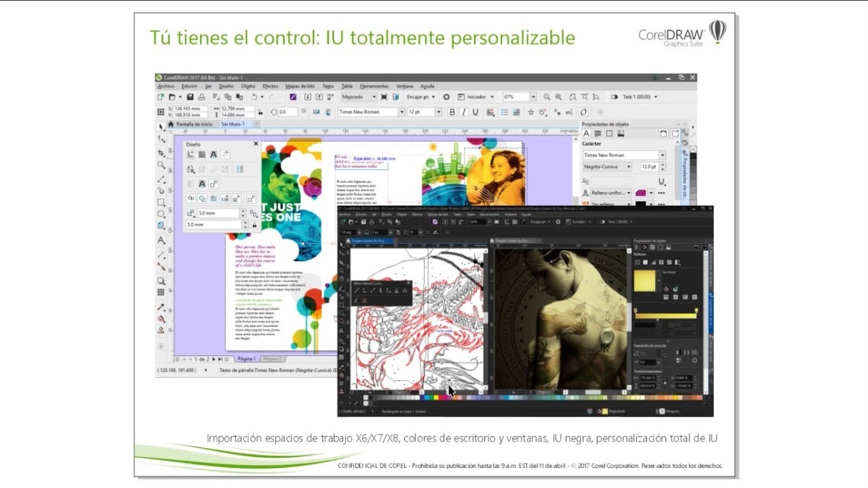Click the Save floppy disk icon in the light window

190,97
